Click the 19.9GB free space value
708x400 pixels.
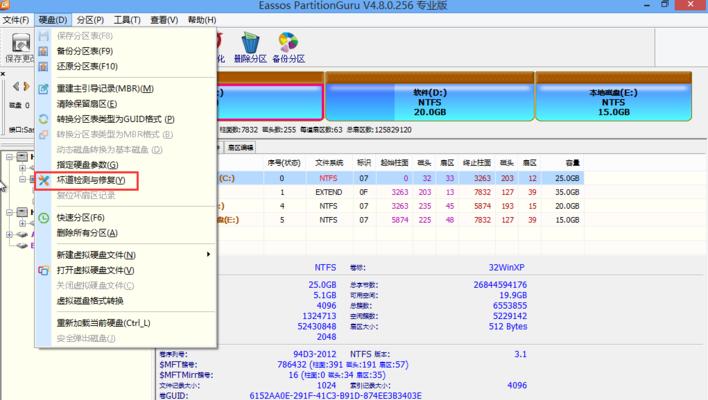point(513,295)
